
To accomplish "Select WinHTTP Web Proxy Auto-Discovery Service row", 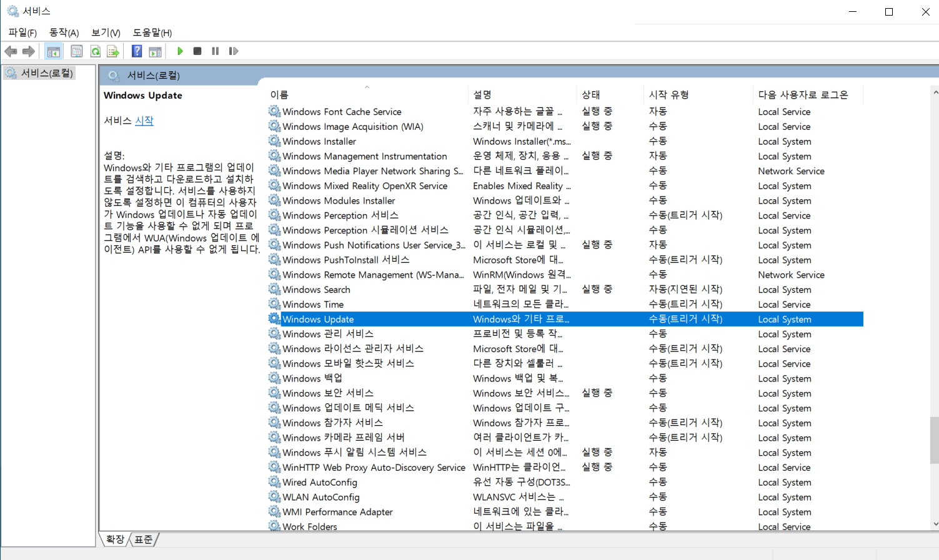I will [565, 467].
